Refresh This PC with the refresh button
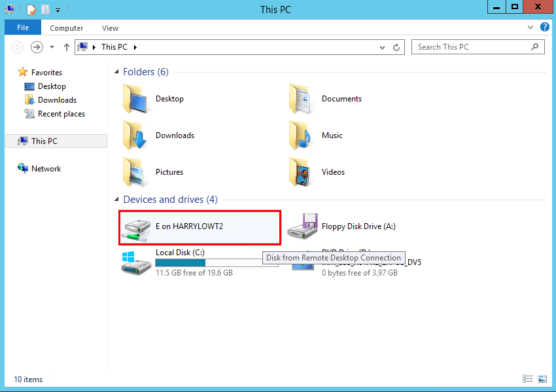This screenshot has height=392, width=556. click(x=396, y=47)
